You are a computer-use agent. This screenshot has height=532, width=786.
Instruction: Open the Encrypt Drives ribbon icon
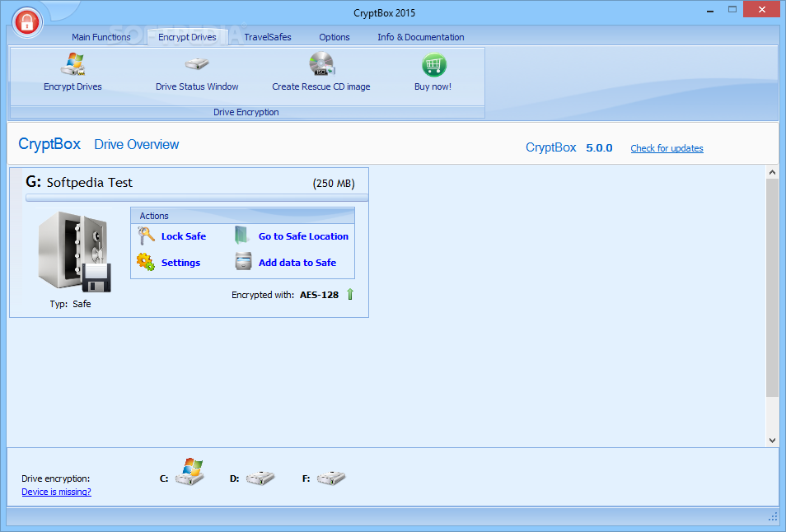tap(73, 64)
